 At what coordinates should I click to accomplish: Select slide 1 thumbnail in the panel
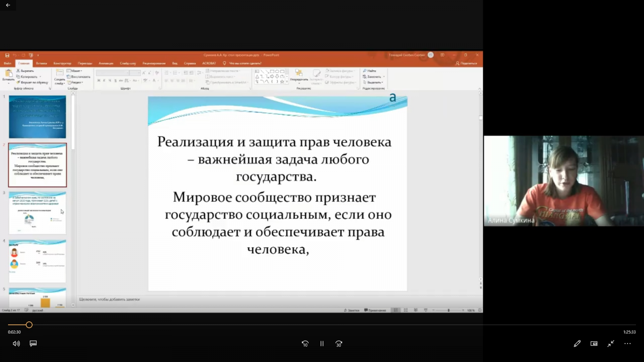[x=37, y=117]
